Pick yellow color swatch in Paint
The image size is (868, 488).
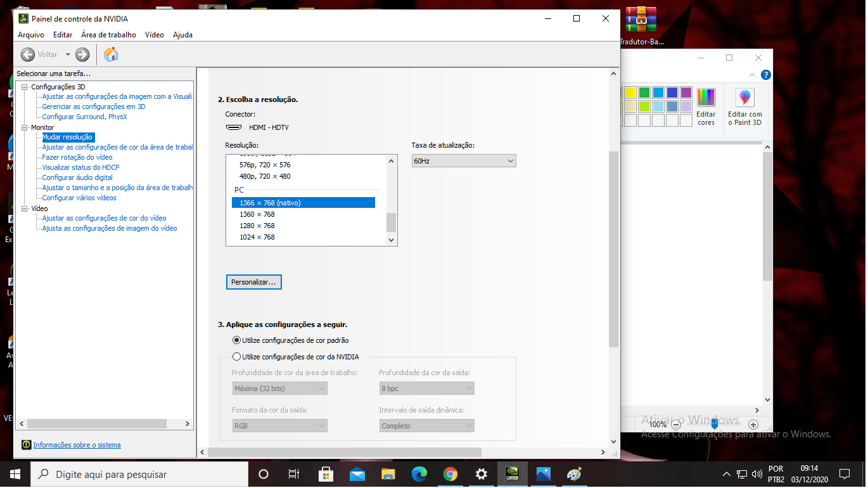coord(630,93)
